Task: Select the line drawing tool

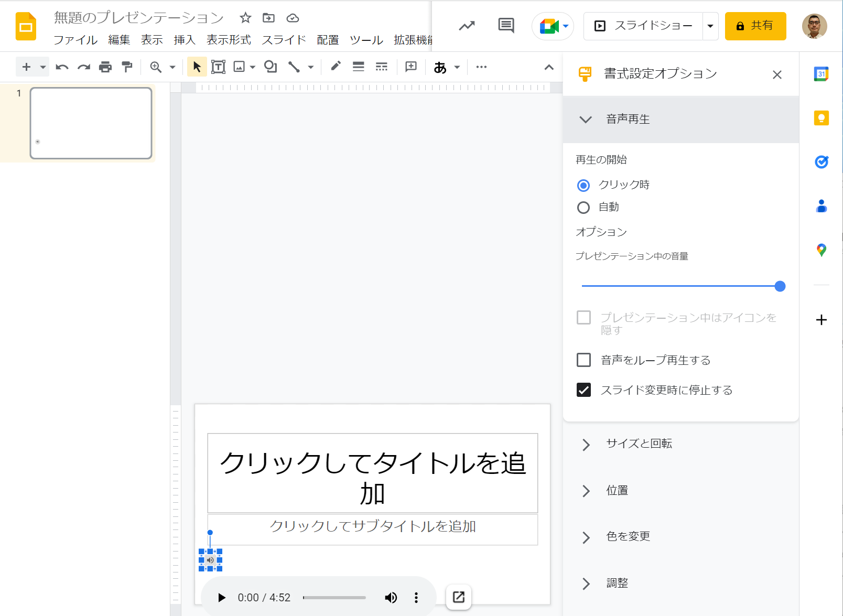Action: point(294,67)
